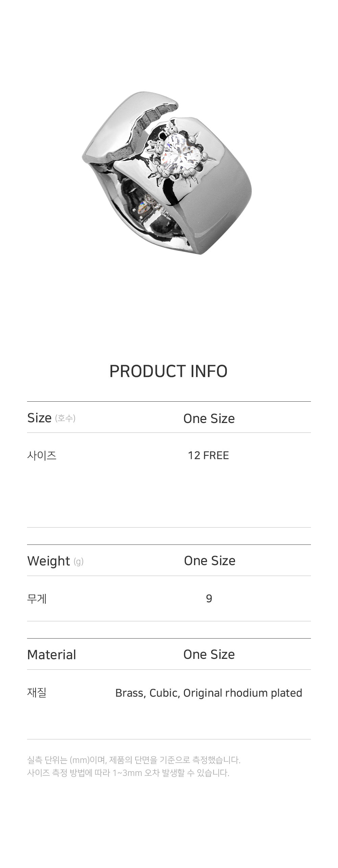The height and width of the screenshot is (868, 338).
Task: Click the (호수) text beside Size
Action: pos(65,418)
